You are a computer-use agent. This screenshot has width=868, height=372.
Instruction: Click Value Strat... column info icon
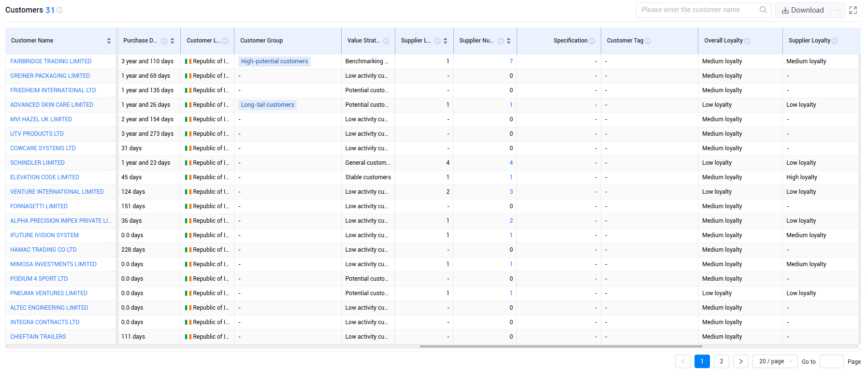[386, 41]
